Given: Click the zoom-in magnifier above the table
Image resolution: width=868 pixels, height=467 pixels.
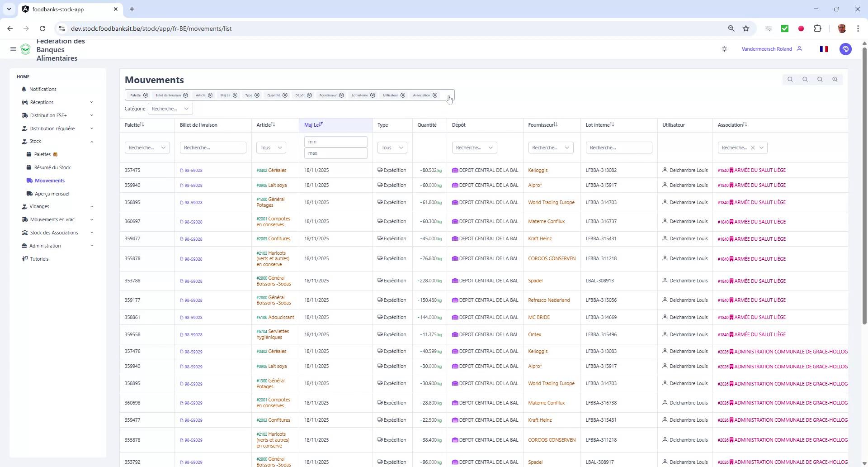Looking at the screenshot, I should [x=835, y=79].
